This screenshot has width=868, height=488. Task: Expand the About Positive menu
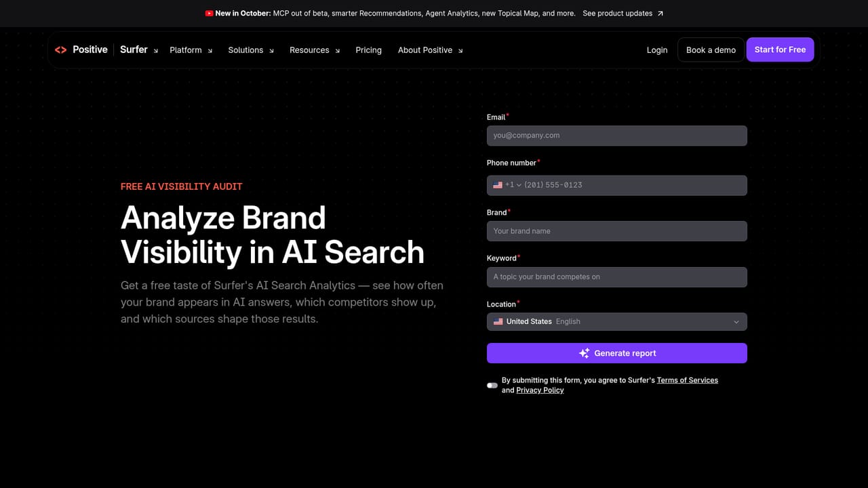pos(431,50)
